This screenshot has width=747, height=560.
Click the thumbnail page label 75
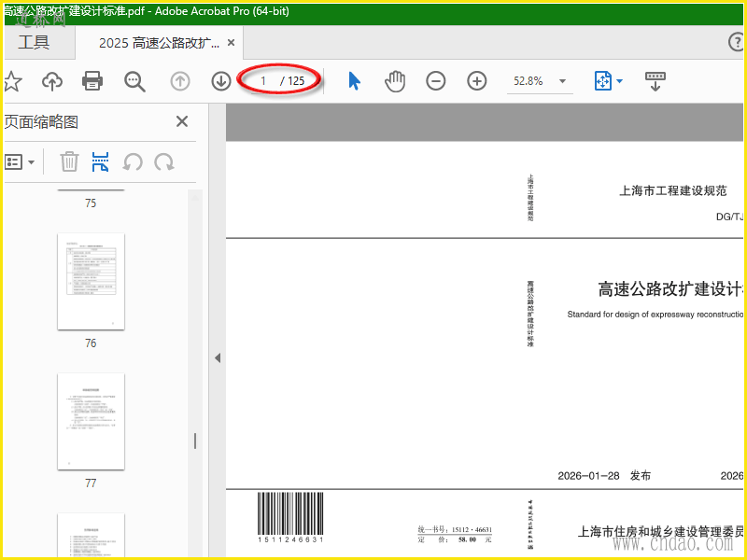tap(91, 203)
